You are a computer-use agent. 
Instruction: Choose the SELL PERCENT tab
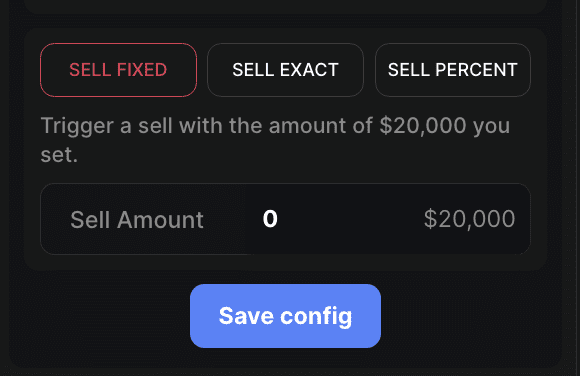click(453, 70)
